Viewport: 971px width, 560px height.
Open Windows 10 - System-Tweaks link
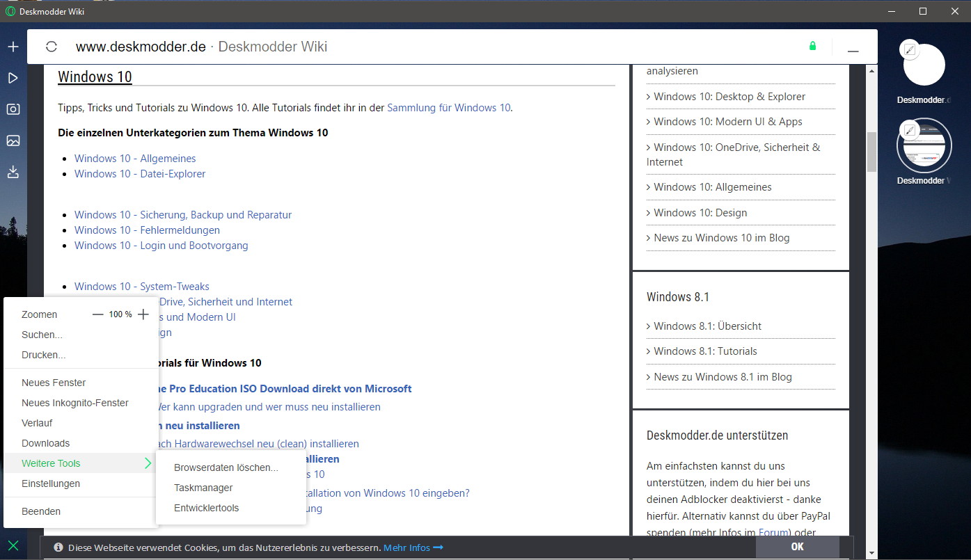pos(142,287)
